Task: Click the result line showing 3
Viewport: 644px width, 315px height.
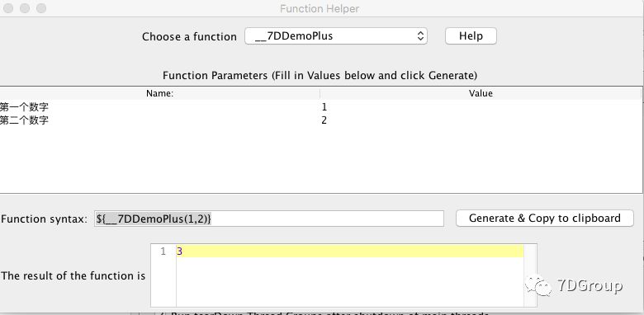Action: (350, 252)
